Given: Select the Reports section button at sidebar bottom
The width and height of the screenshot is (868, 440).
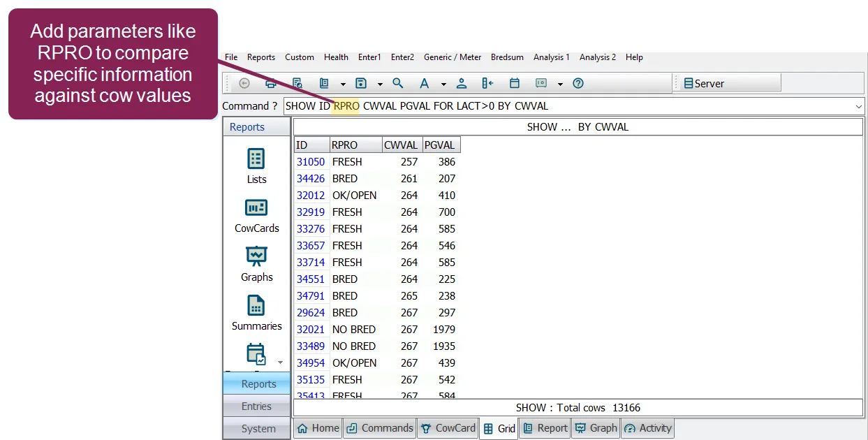Looking at the screenshot, I should [x=256, y=383].
